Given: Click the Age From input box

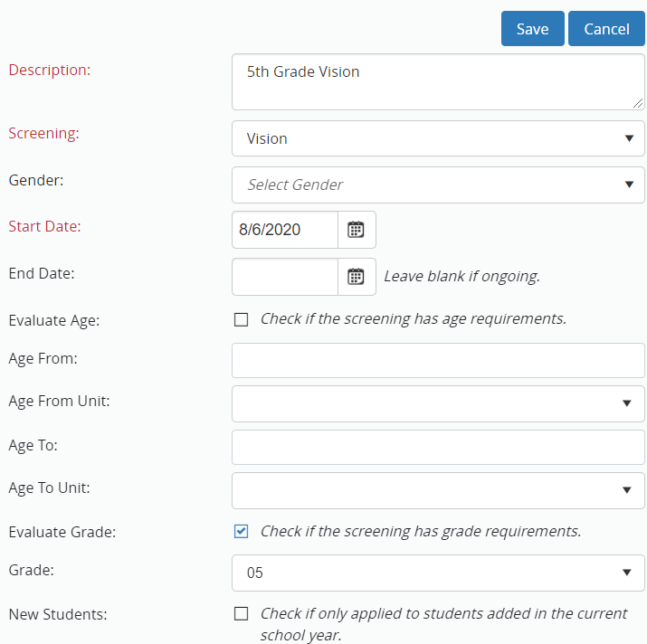Looking at the screenshot, I should coord(438,360).
